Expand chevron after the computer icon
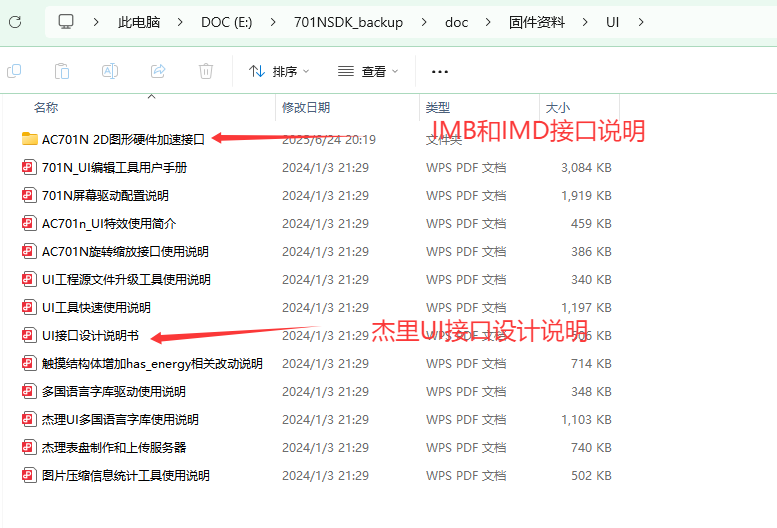Image resolution: width=777 pixels, height=528 pixels. click(96, 22)
